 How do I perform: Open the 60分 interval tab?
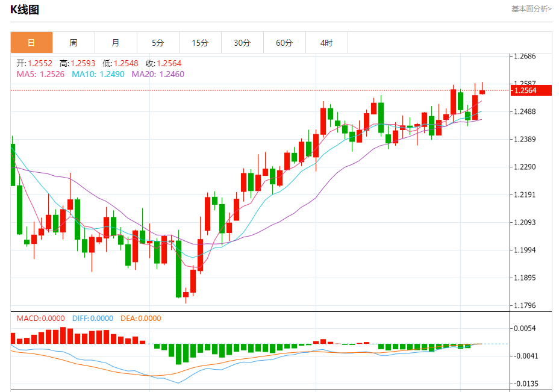pyautogui.click(x=284, y=43)
